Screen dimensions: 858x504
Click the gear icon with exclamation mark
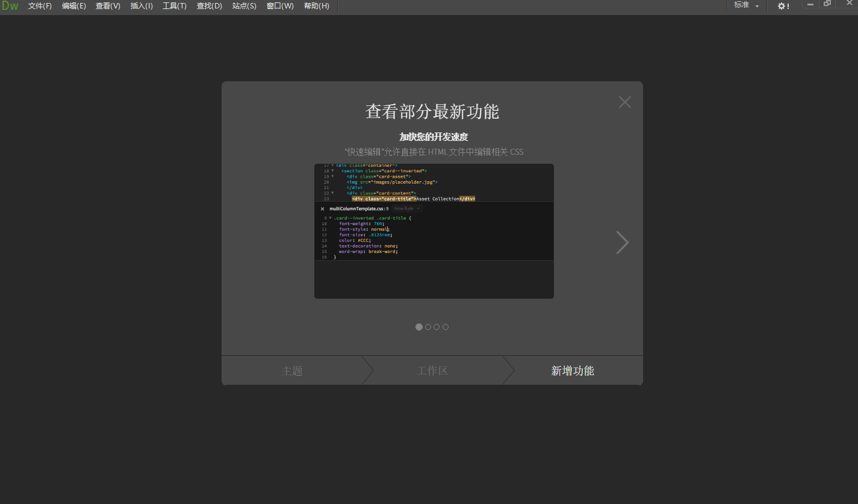[782, 6]
